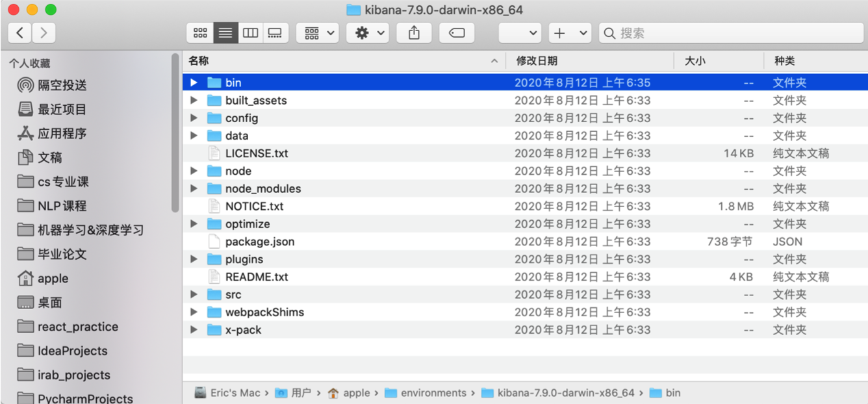This screenshot has width=868, height=404.
Task: Click the Share toolbar button
Action: tap(414, 32)
